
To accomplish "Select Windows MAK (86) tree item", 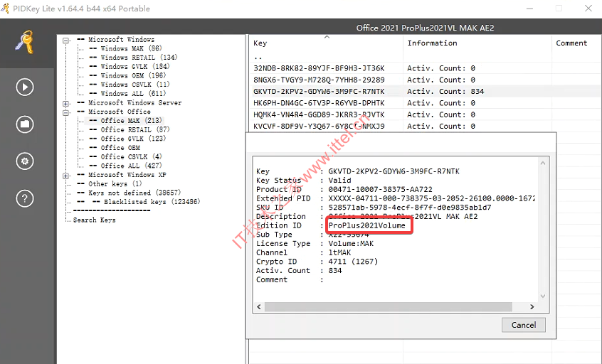I will [x=125, y=48].
